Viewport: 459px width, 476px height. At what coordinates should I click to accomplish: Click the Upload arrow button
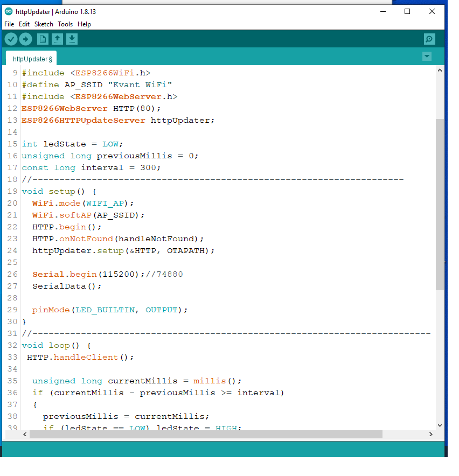(25, 39)
